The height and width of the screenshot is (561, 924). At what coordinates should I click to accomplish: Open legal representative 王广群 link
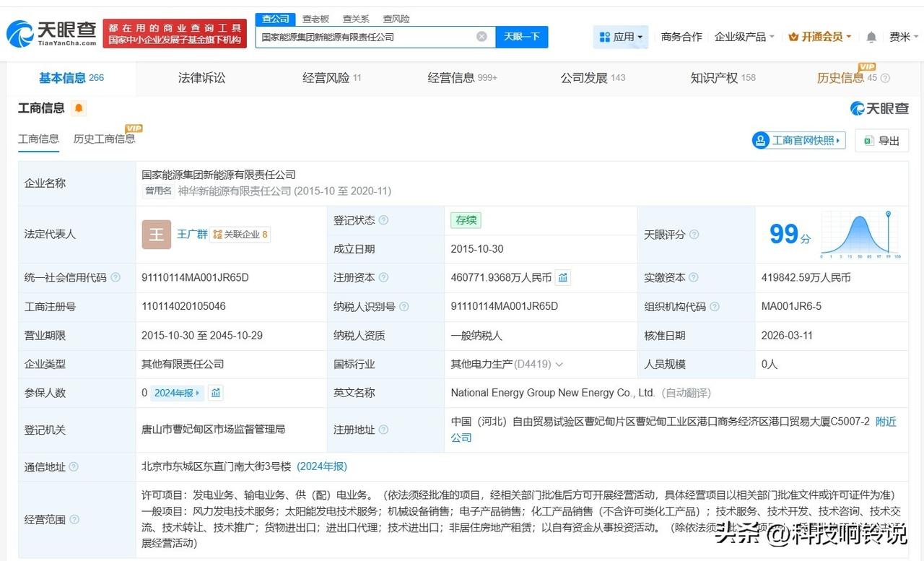point(192,234)
